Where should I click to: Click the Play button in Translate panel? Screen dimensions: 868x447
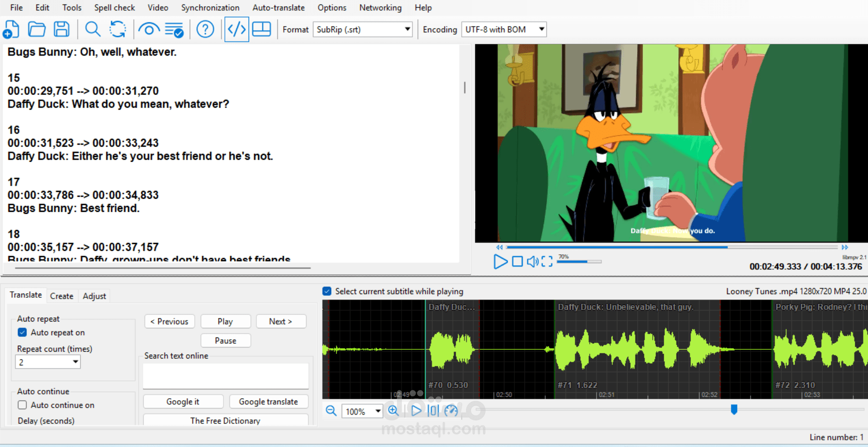(225, 321)
